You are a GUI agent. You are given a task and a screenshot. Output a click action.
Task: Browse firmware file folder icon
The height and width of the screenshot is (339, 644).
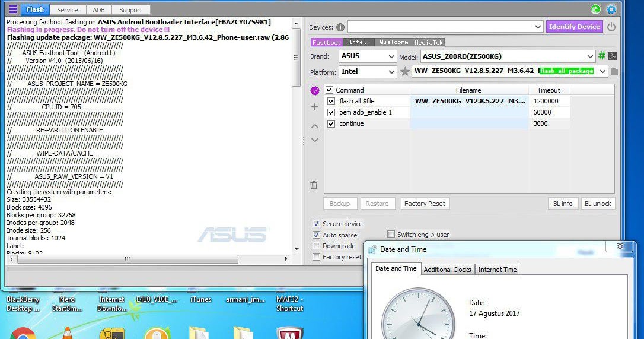point(614,72)
